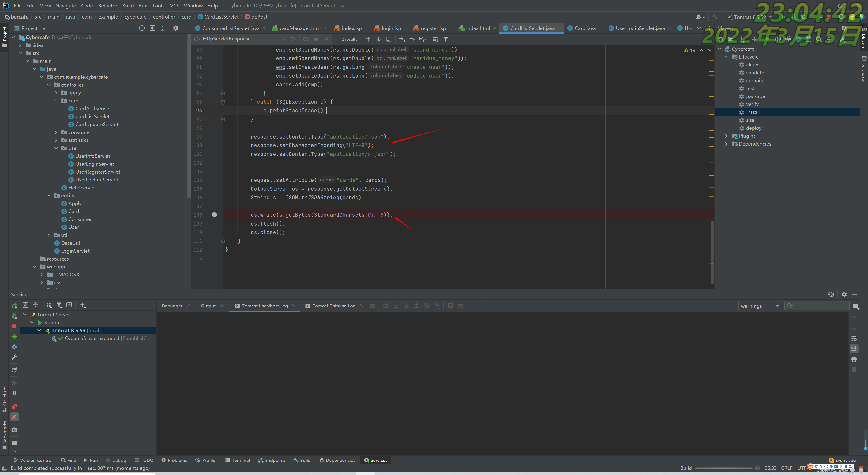Open the warnings filter dropdown

(760, 306)
